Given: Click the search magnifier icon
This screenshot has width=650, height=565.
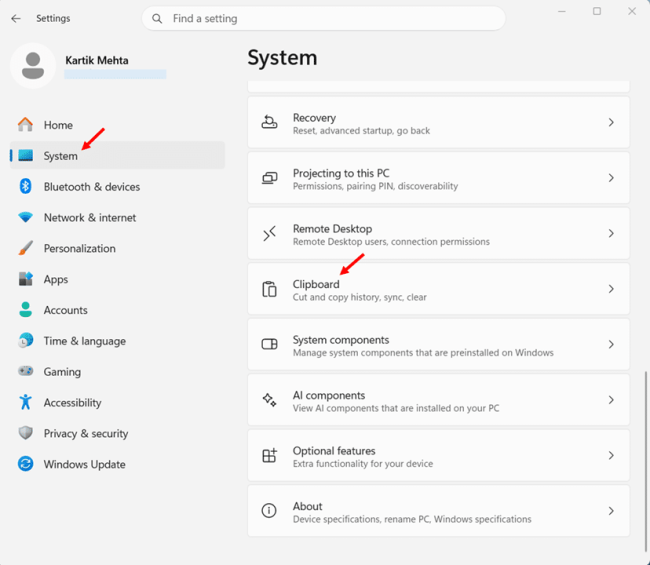Looking at the screenshot, I should [x=157, y=19].
